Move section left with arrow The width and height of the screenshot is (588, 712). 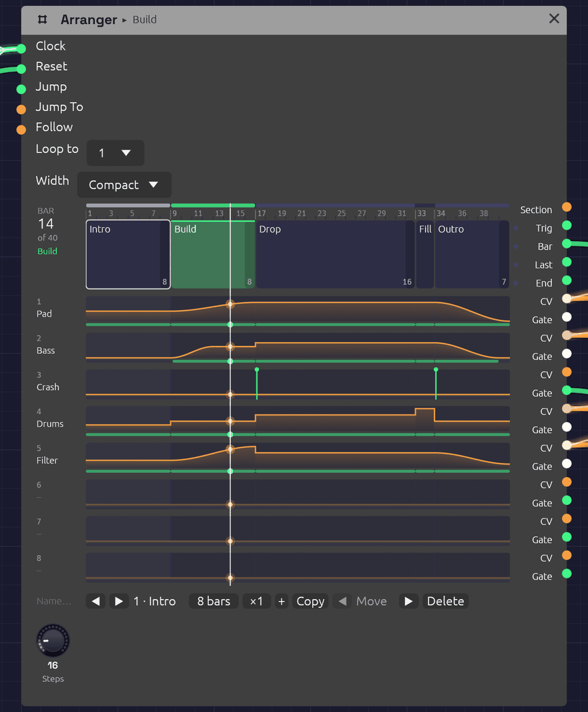342,601
